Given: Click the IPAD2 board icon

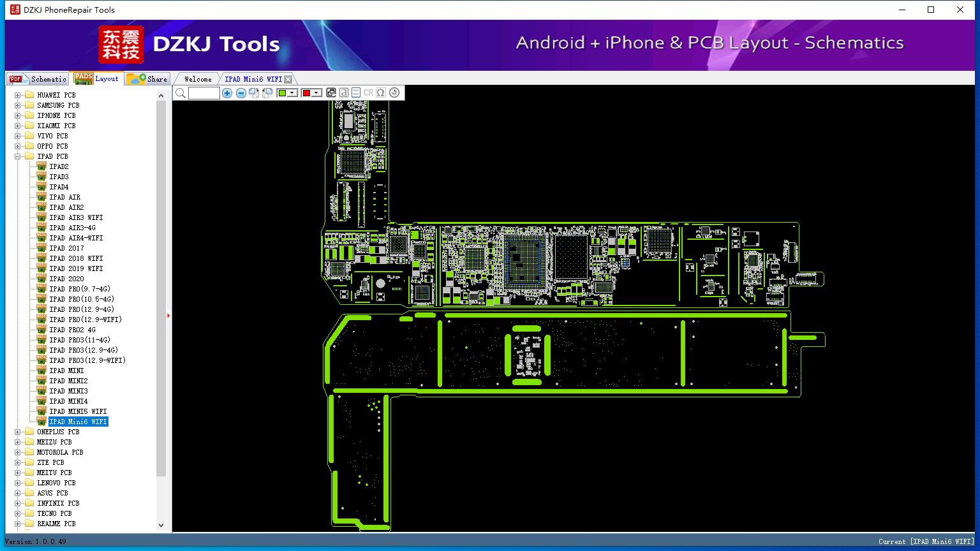Looking at the screenshot, I should click(41, 166).
